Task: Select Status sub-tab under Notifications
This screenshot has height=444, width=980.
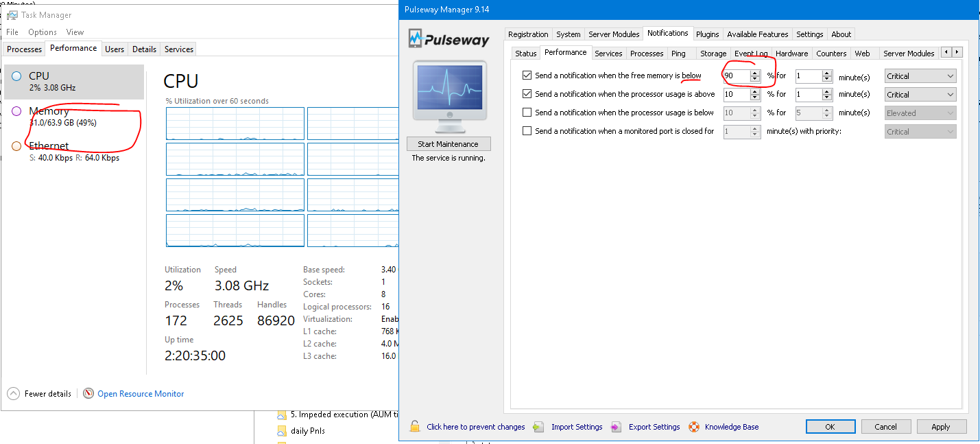Action: tap(526, 54)
